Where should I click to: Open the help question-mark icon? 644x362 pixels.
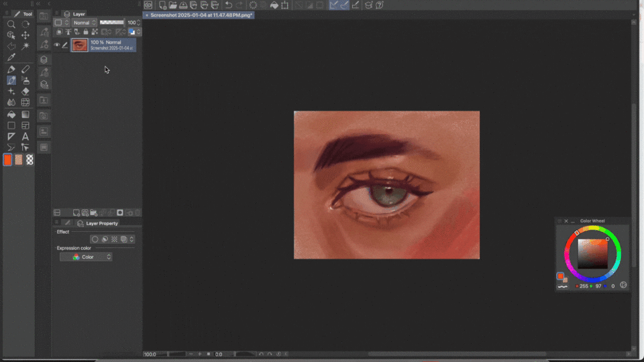[380, 5]
